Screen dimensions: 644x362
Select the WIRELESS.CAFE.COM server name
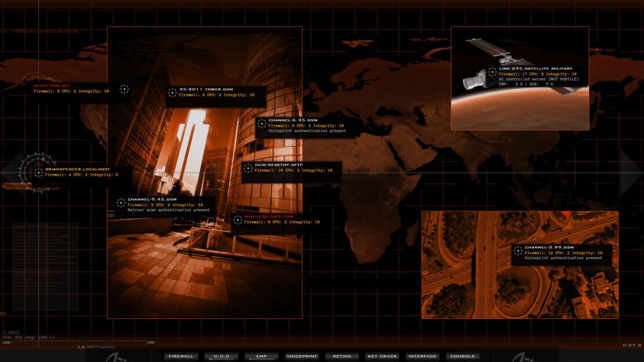[x=269, y=216]
